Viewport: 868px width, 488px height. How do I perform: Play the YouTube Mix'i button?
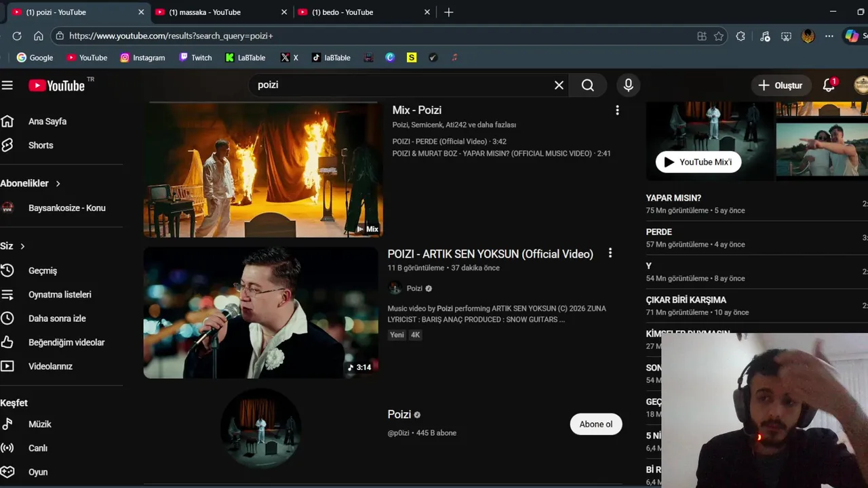click(698, 162)
